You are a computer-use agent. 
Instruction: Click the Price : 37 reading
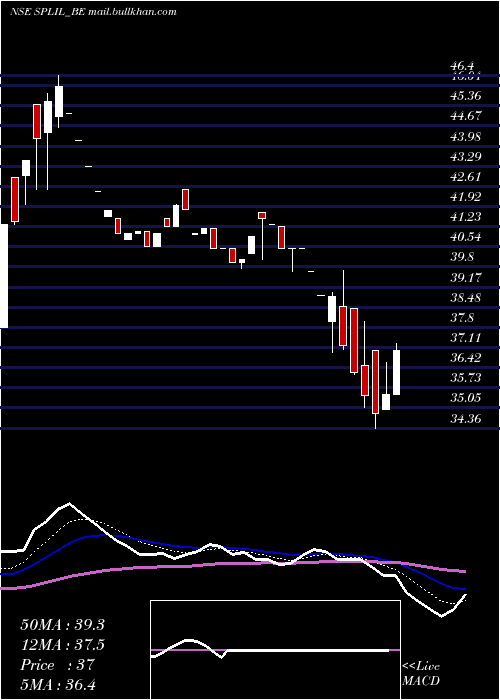tap(57, 665)
